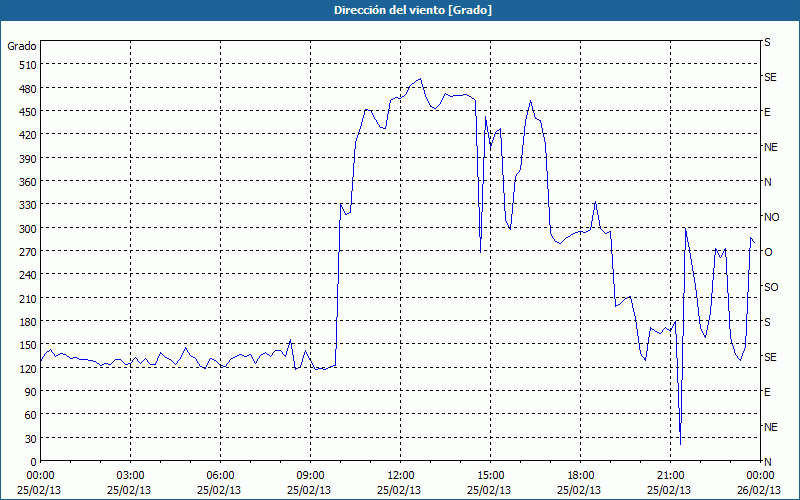Select the "420" y-axis value

point(28,136)
